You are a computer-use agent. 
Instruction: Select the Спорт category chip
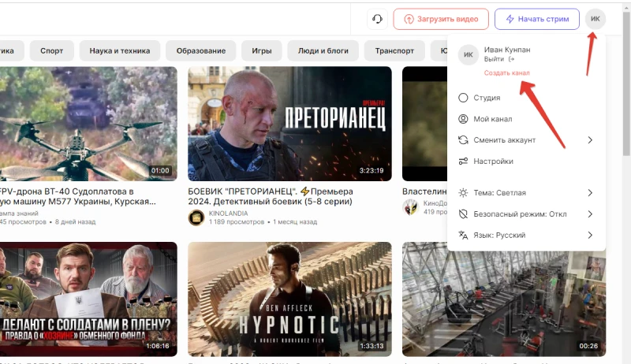click(51, 50)
